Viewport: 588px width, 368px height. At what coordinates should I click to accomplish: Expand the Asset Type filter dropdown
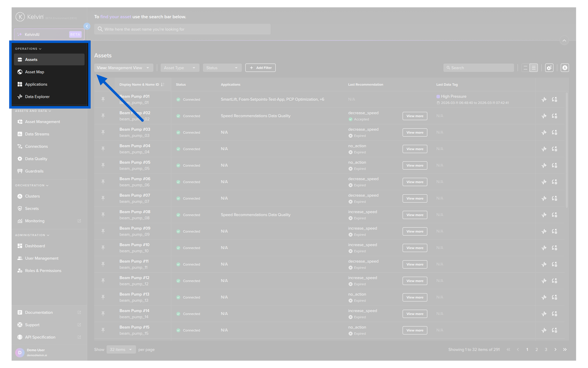click(x=180, y=68)
